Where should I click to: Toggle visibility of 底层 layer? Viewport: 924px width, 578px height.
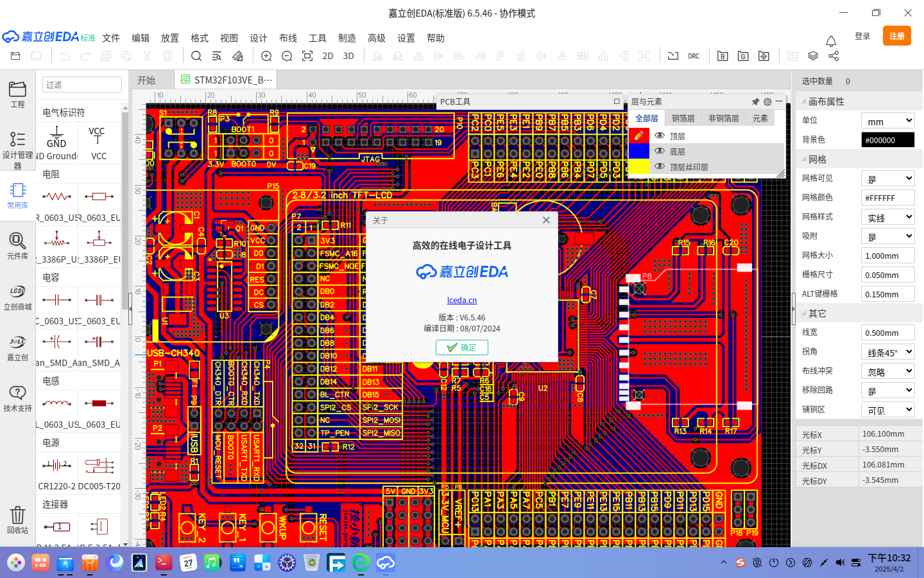660,151
